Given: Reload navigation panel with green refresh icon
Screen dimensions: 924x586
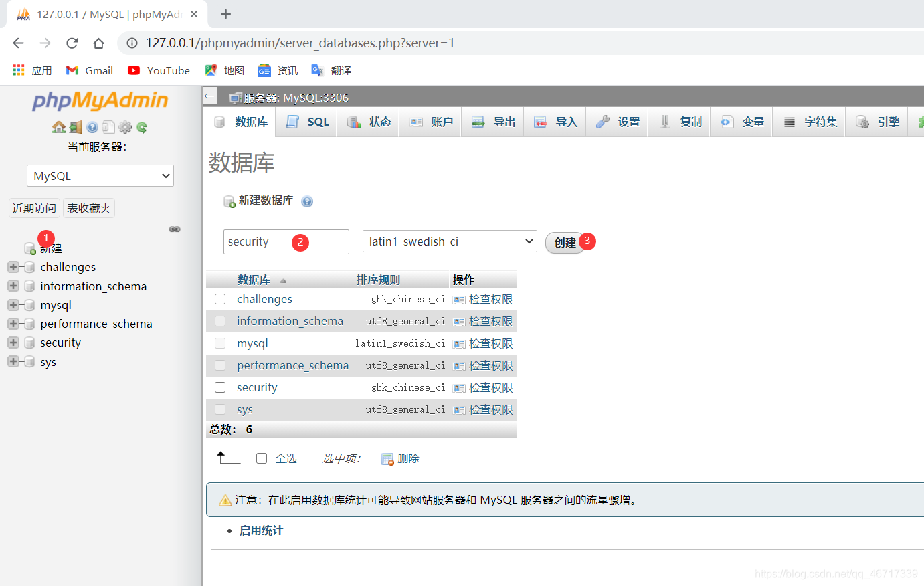Looking at the screenshot, I should tap(142, 127).
